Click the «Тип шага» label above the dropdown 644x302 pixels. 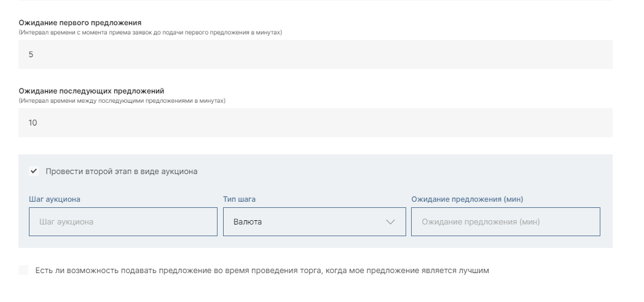(x=239, y=199)
